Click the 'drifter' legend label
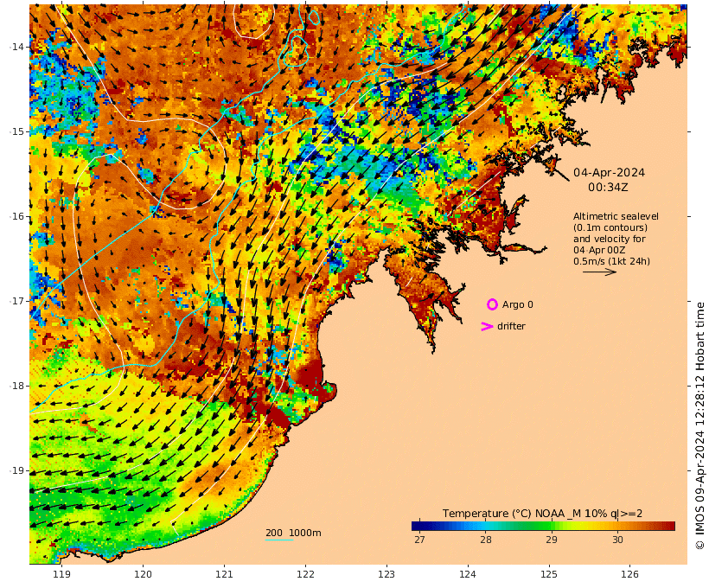Image resolution: width=709 pixels, height=588 pixels. pyautogui.click(x=511, y=326)
